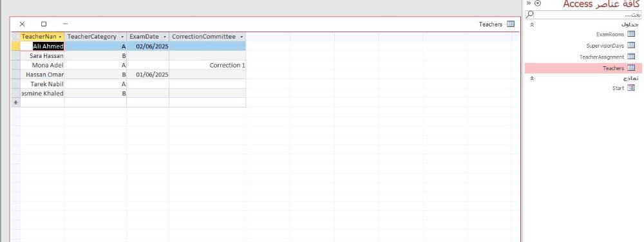Click the Sara Hassan name cell
Image resolution: width=644 pixels, height=242 pixels.
pos(43,55)
